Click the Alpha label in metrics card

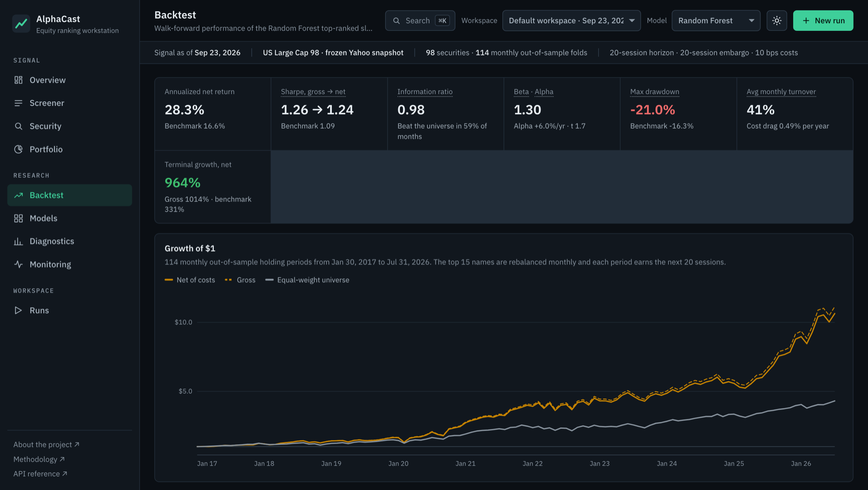544,92
